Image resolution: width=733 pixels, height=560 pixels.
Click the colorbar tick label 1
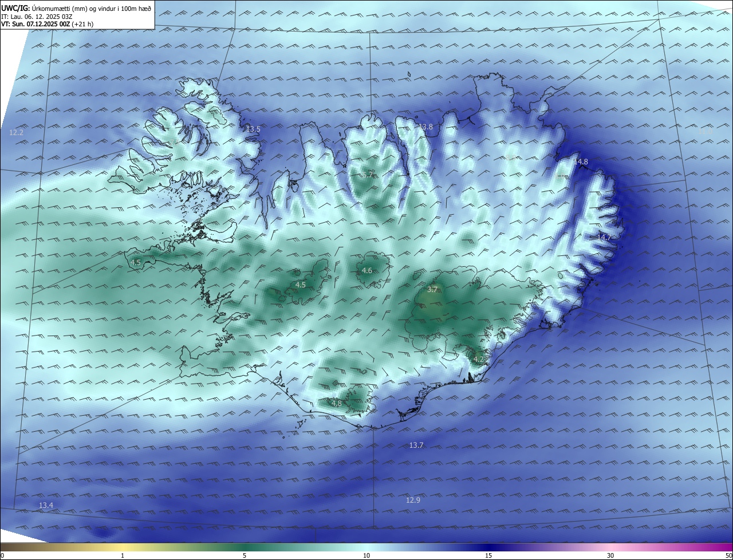[123, 555]
